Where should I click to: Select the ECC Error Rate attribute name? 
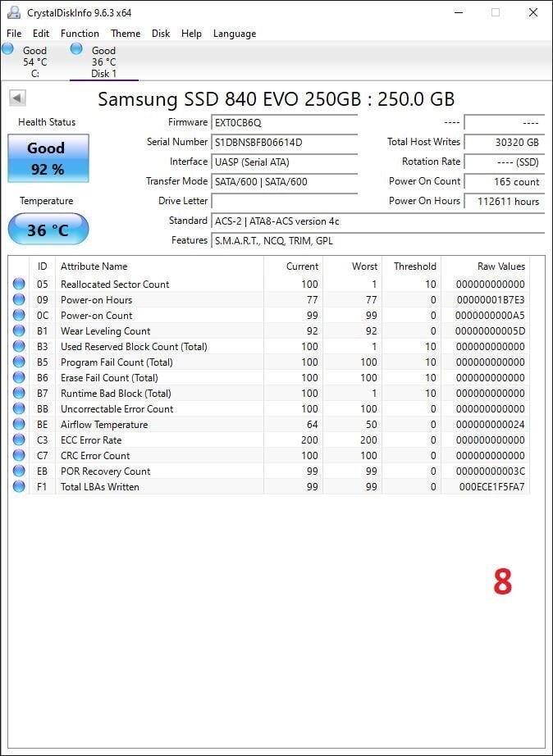(91, 439)
